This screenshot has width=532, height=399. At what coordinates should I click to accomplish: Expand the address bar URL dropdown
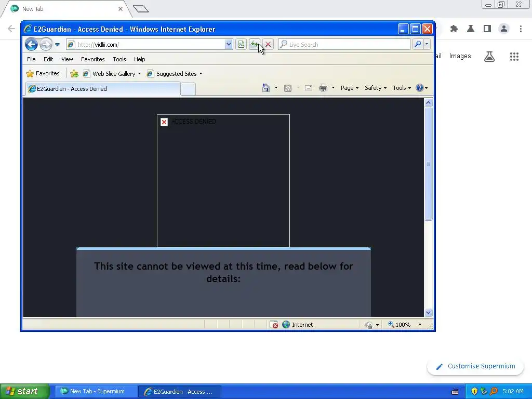(229, 45)
